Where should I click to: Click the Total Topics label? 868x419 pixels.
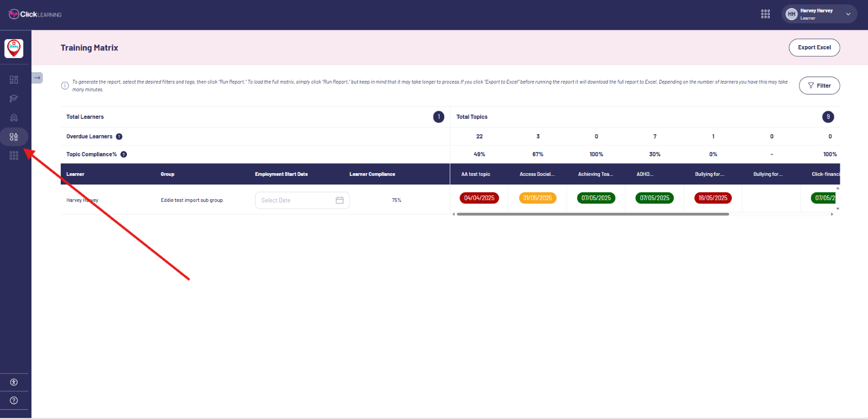(x=472, y=117)
